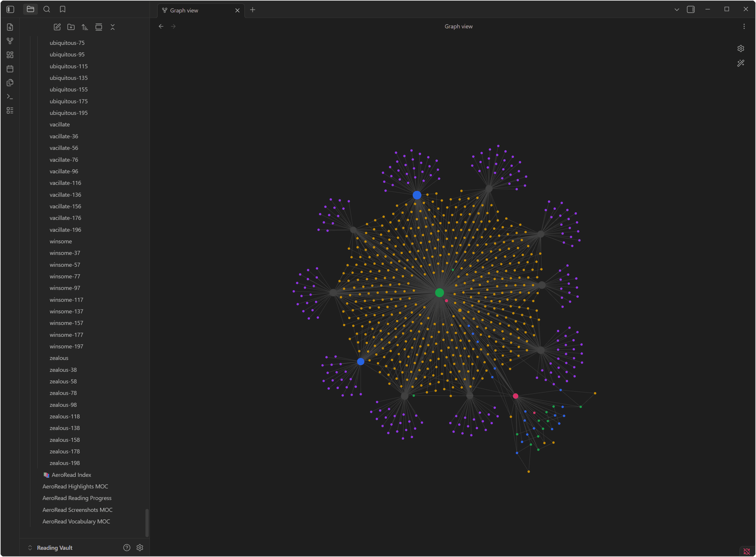Open the graph view ribbon icon
The width and height of the screenshot is (756, 557).
(x=10, y=41)
